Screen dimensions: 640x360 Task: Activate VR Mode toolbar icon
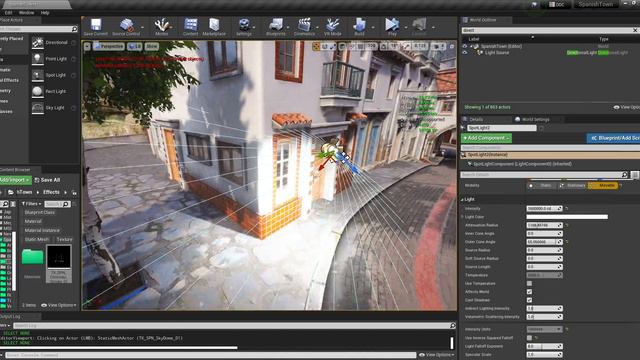[x=333, y=27]
